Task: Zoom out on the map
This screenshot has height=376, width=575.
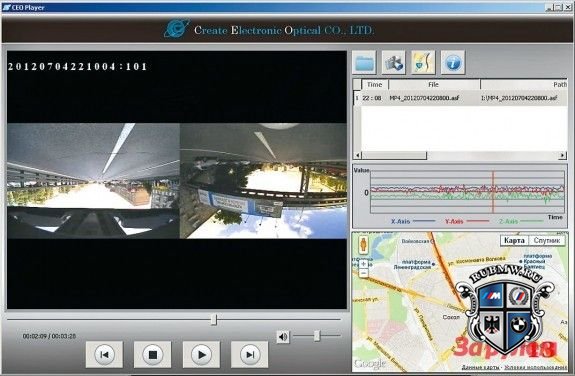Action: 363,273
